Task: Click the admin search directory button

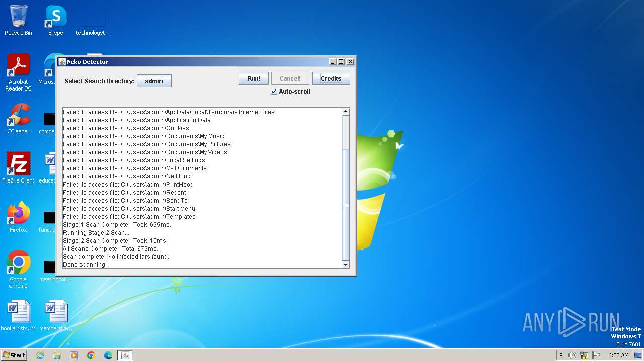Action: tap(154, 81)
